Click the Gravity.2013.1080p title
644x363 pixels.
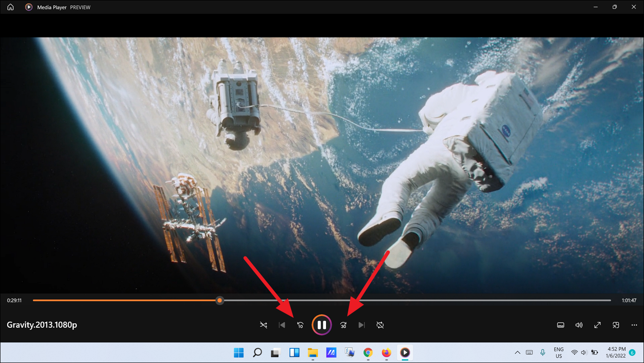click(42, 325)
